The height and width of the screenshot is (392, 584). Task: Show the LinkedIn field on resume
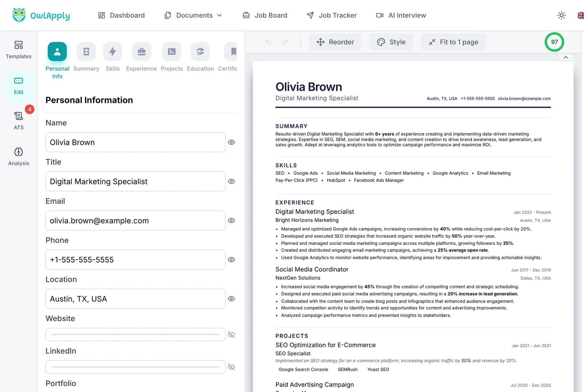tap(231, 367)
